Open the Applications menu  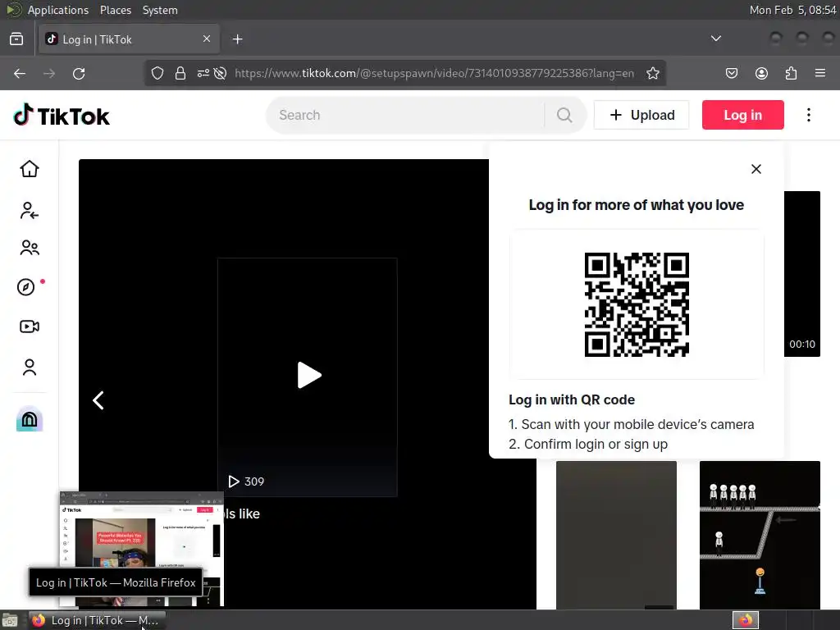click(x=58, y=10)
